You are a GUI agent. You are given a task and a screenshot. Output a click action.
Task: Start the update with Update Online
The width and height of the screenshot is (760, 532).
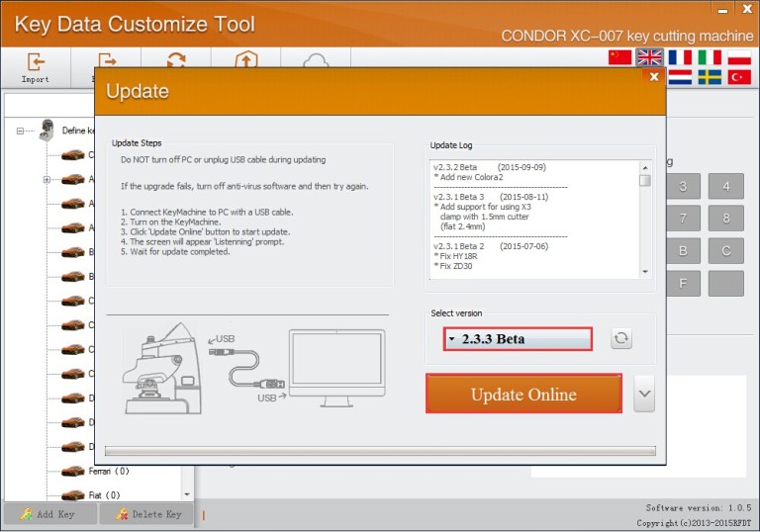click(523, 394)
